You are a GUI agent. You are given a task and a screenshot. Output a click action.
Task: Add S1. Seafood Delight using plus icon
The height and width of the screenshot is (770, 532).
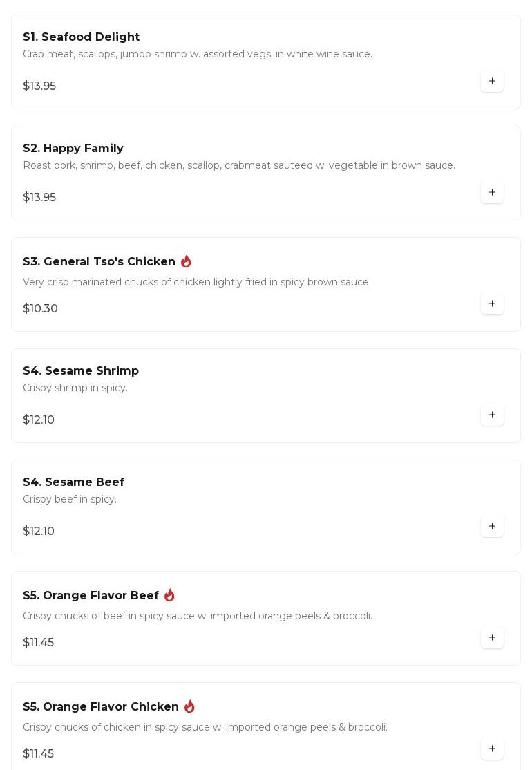(x=492, y=82)
